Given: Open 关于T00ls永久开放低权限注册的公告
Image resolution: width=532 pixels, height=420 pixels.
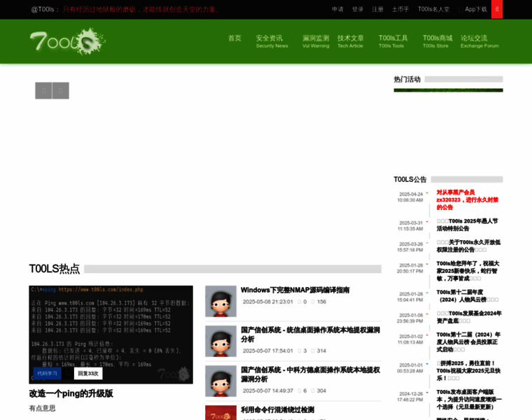Looking at the screenshot, I should [x=468, y=246].
